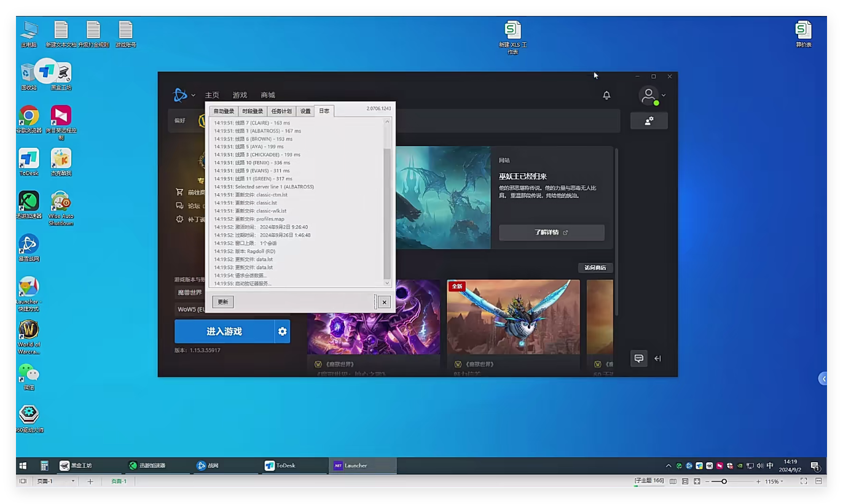The width and height of the screenshot is (843, 504).
Task: Select the 商城 menu item
Action: [x=268, y=95]
